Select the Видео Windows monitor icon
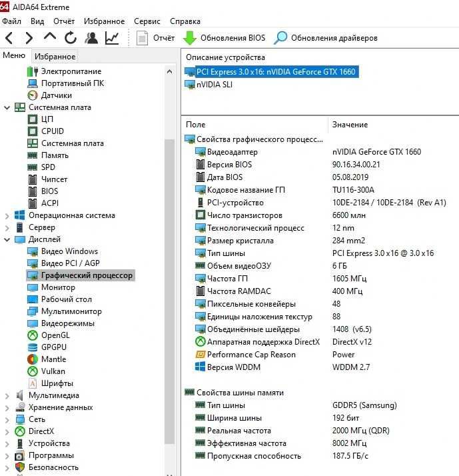The image size is (459, 476). [x=33, y=251]
